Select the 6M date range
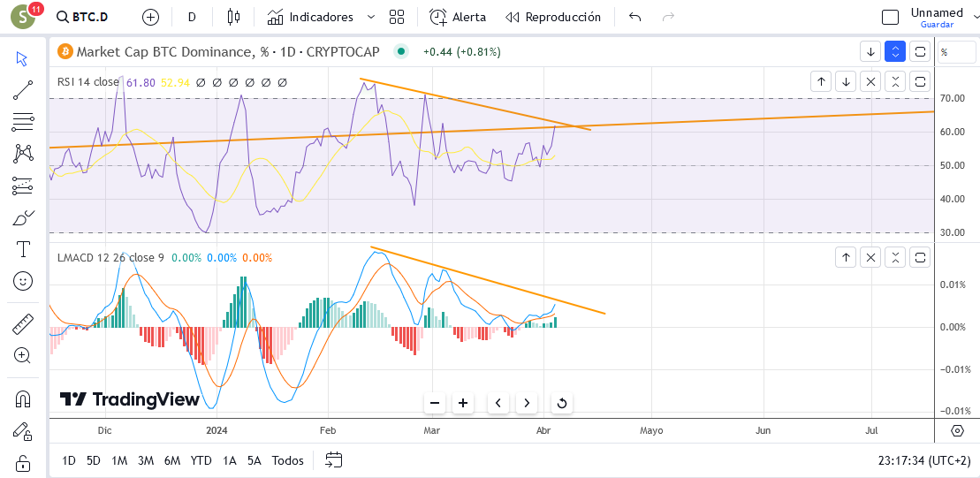The image size is (980, 478). (x=171, y=461)
